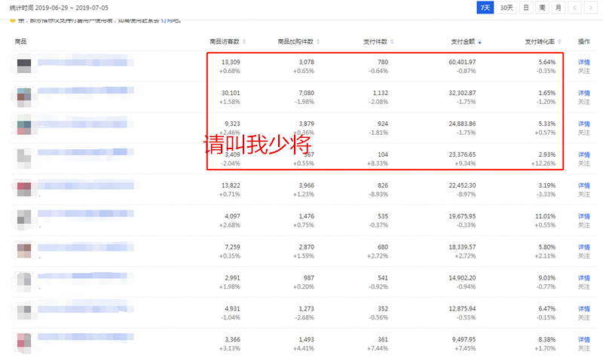Open thumbnail of product with 13,822 visitors
603x364 pixels.
24,190
